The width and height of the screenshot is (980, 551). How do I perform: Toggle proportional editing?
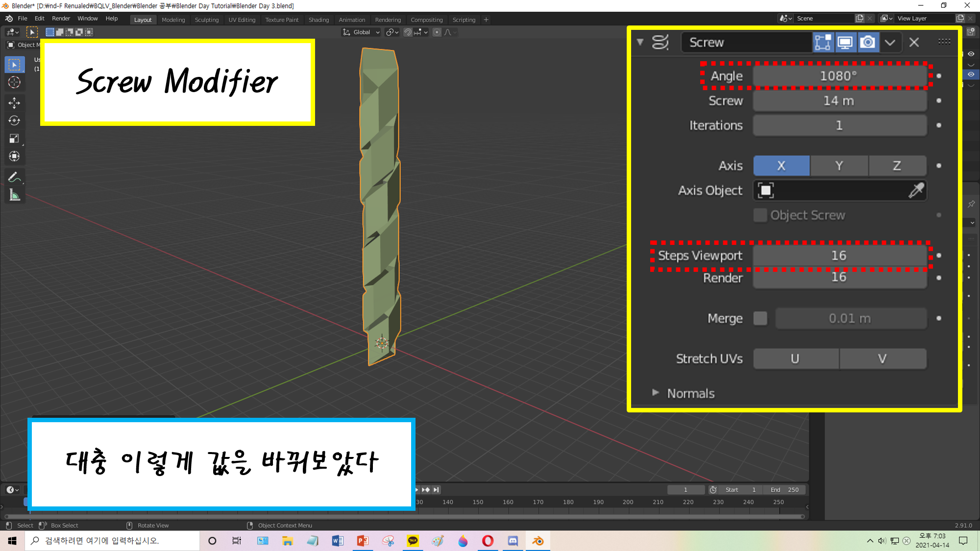pyautogui.click(x=437, y=32)
